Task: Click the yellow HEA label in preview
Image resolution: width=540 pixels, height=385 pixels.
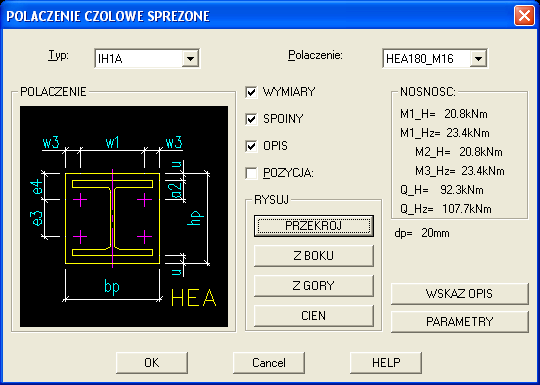Action: (x=194, y=298)
